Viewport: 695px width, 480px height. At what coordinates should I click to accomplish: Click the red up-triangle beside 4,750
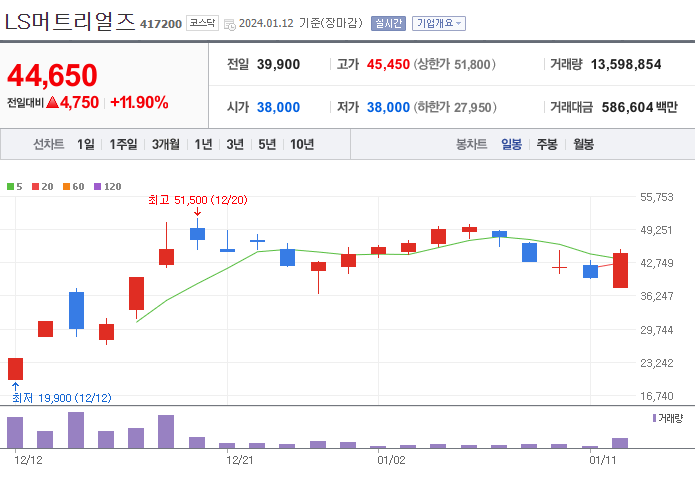coord(52,102)
